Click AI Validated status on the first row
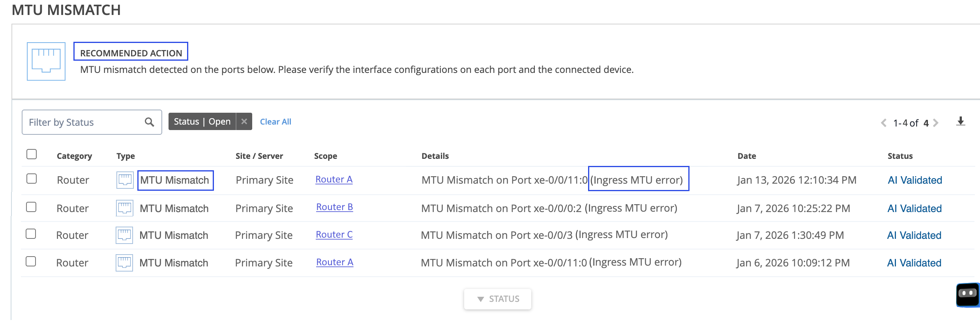This screenshot has width=980, height=322. 914,180
